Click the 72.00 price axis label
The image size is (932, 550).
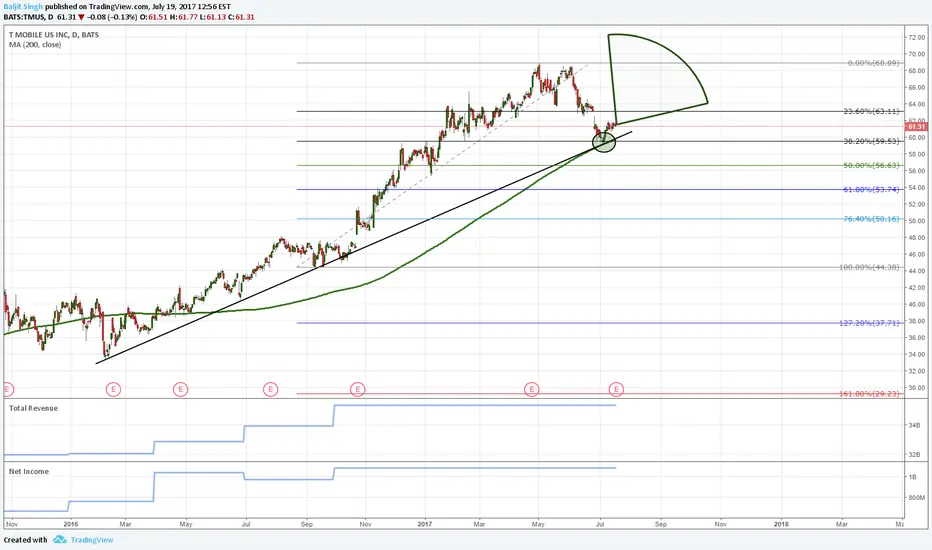click(x=917, y=37)
